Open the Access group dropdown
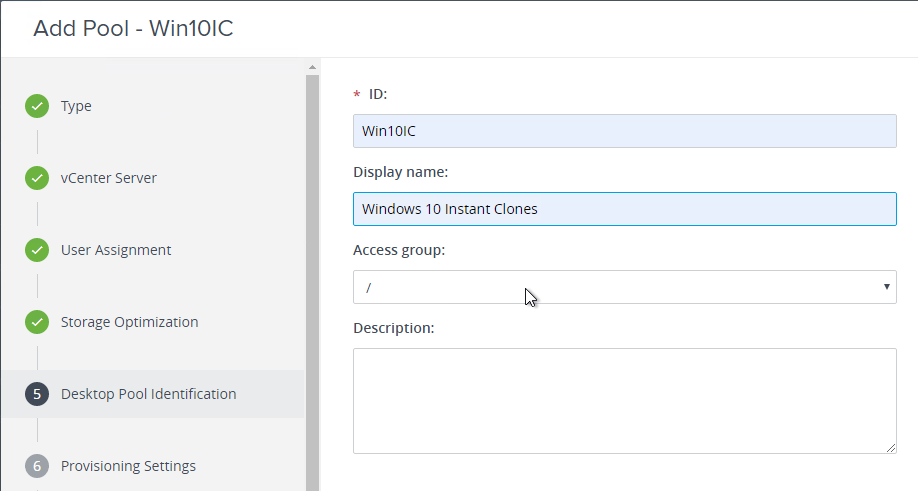 click(x=625, y=287)
